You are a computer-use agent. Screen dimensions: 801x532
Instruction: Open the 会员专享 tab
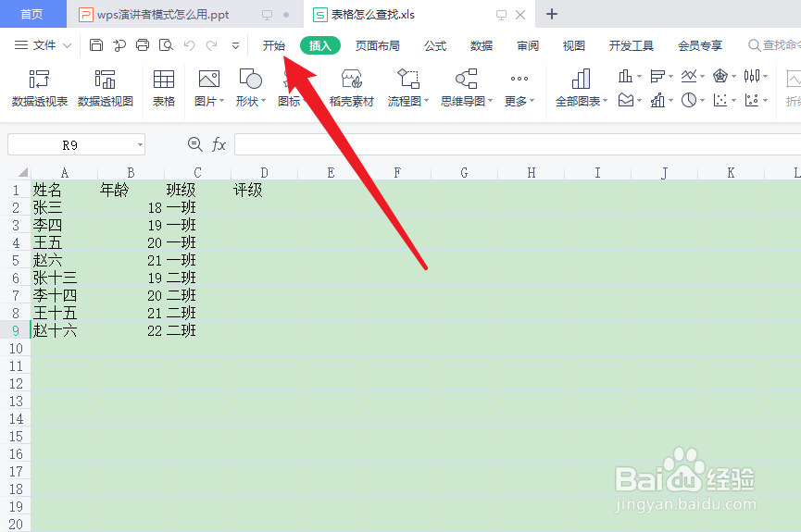point(700,45)
